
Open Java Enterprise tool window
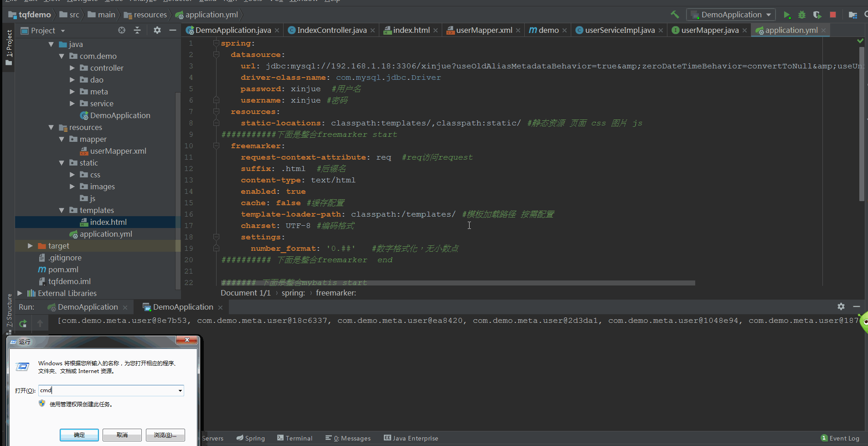click(411, 438)
